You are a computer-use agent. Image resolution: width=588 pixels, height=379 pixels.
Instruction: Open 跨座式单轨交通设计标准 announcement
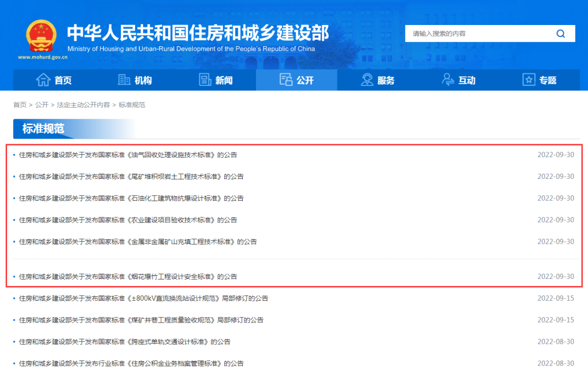pos(125,342)
